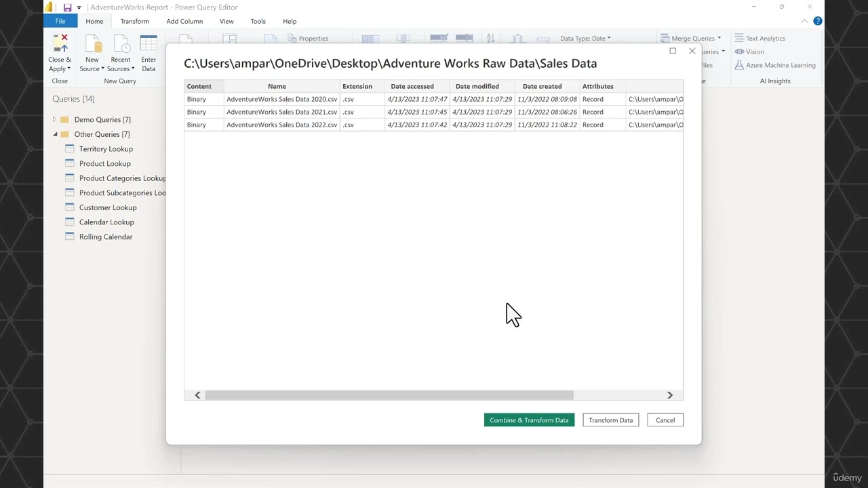
Task: Select the Calendar Lookup query
Action: pos(106,222)
